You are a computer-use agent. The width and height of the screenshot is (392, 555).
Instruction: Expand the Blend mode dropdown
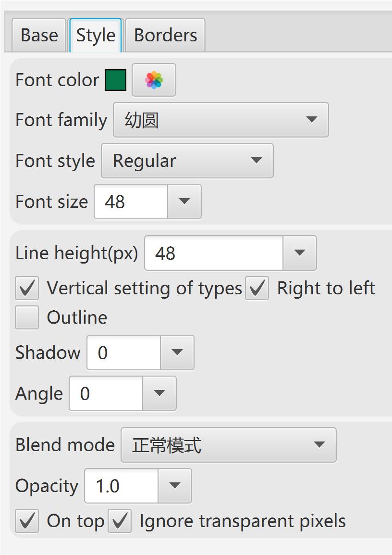click(229, 445)
